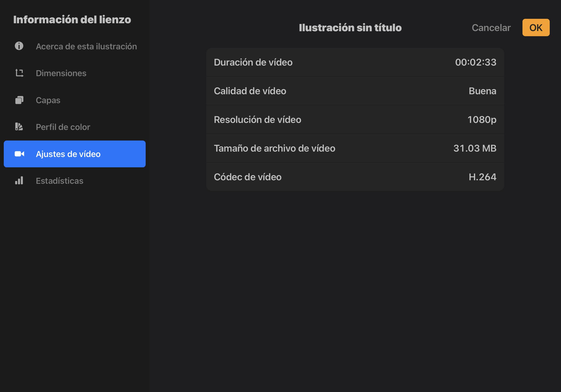Edit the title Ilustración sin título
The image size is (561, 392).
coord(350,28)
